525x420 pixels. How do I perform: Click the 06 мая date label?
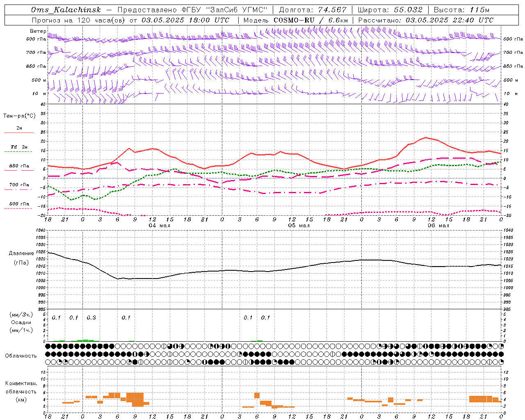click(x=438, y=226)
